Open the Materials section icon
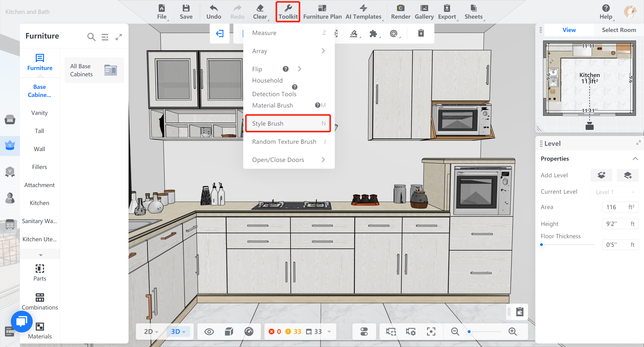Screen dimensions: 644x347 40,327
